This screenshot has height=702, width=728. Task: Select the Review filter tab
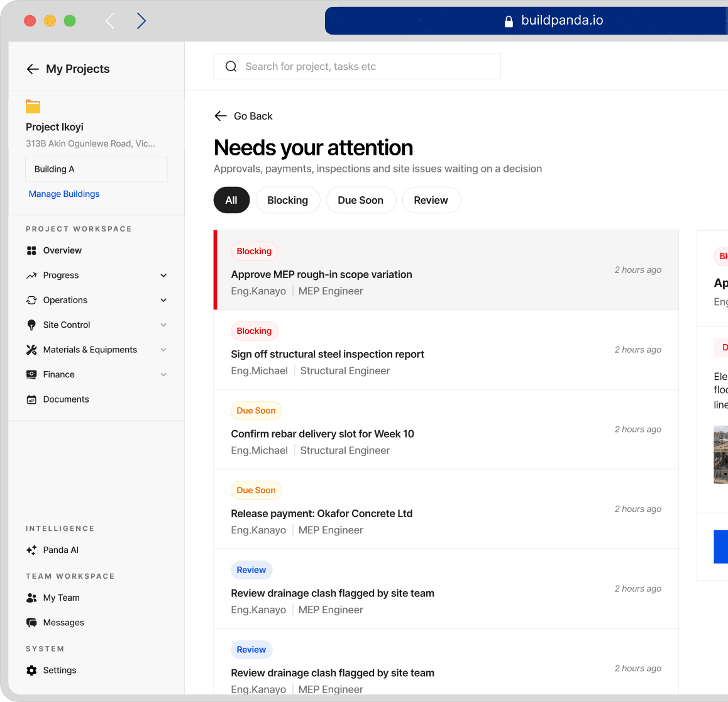pyautogui.click(x=431, y=200)
